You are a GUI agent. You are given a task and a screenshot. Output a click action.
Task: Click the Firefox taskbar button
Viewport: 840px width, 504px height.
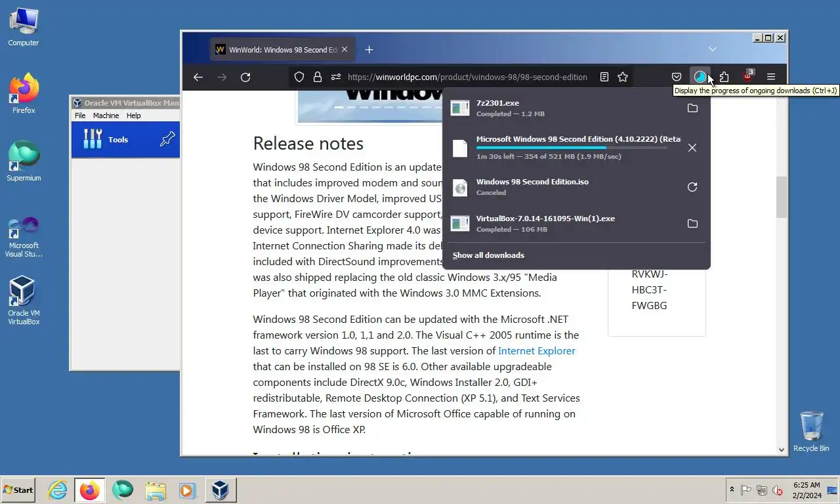tap(90, 490)
